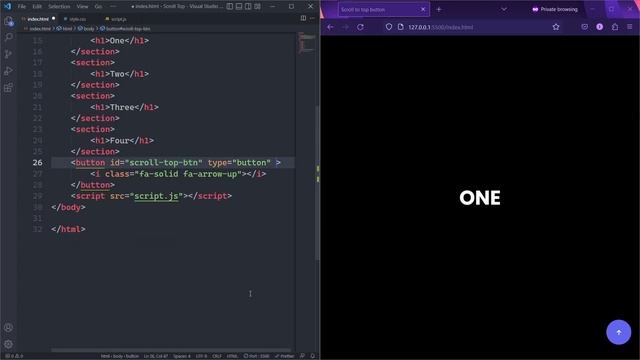Click the feedback icon in VS Code status bar
This screenshot has height=360, width=640.
302,356
